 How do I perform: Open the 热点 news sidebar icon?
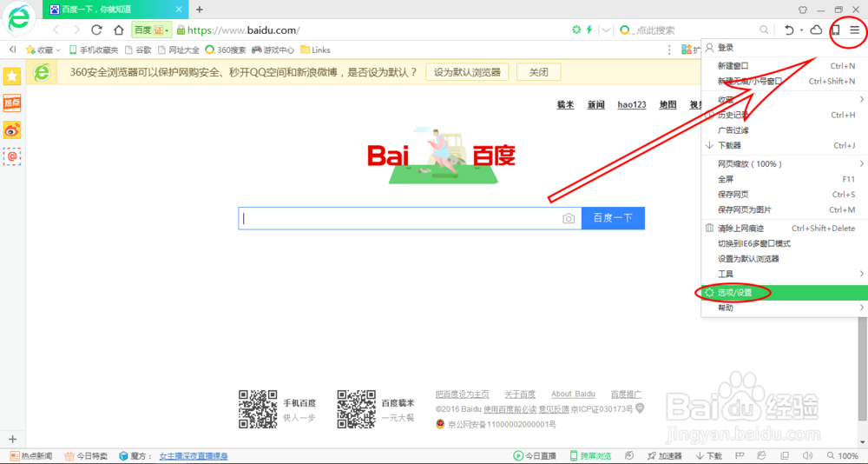12,103
